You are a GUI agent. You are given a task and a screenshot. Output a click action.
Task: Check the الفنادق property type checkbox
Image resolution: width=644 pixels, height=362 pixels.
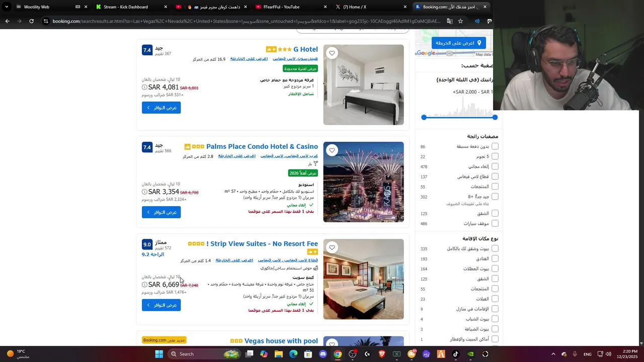pos(495,258)
